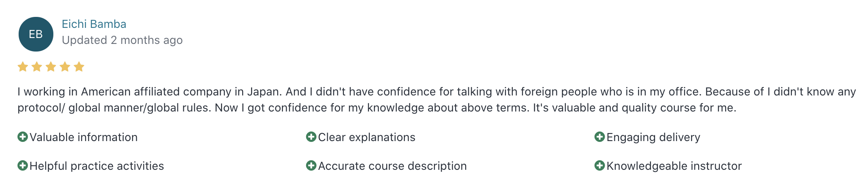Viewport: 868px width, 185px height.
Task: Click the plus icon beside Valuable information
Action: pos(22,137)
